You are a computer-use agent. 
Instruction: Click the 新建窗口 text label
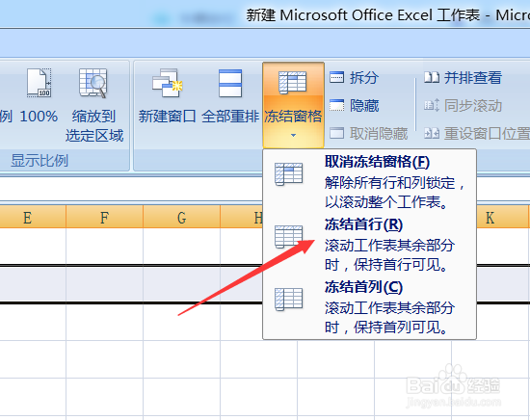pyautogui.click(x=167, y=117)
